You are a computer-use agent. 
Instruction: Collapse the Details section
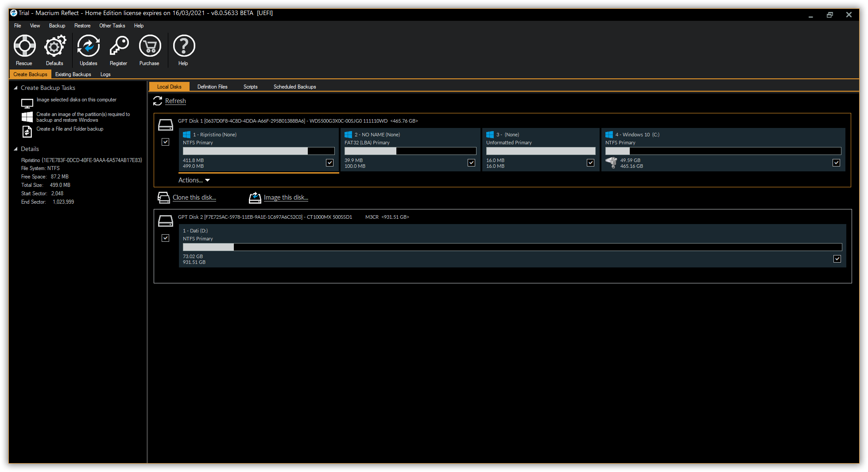click(x=15, y=149)
